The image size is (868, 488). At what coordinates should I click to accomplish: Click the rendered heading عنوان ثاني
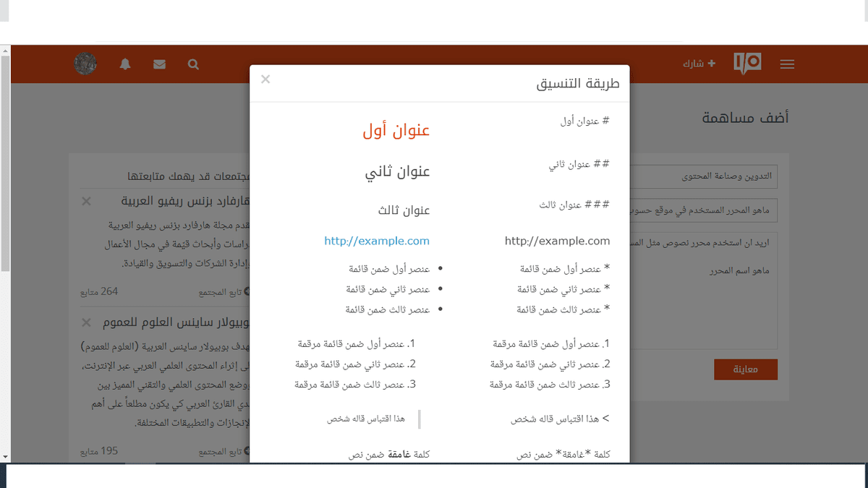coord(397,171)
